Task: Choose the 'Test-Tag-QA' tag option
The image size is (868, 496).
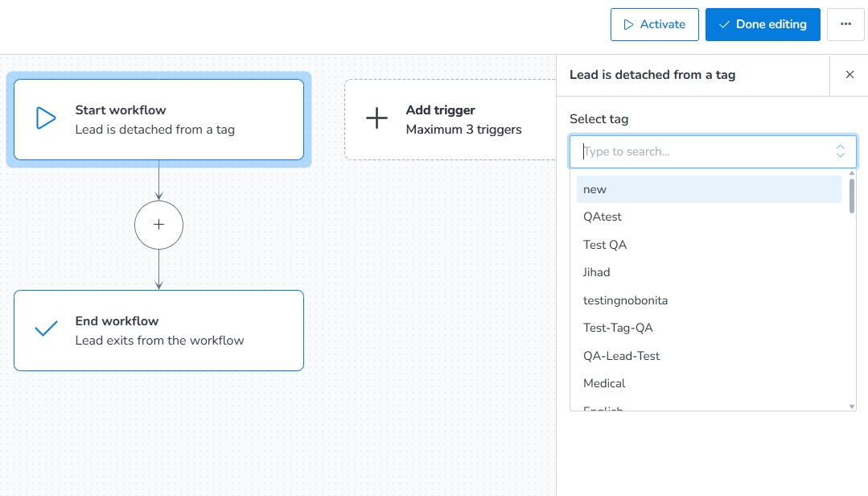Action: [709, 328]
